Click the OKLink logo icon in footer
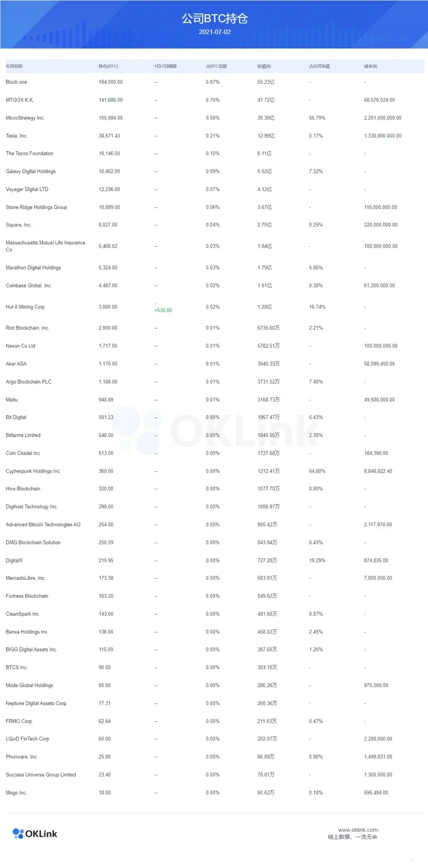This screenshot has width=428, height=868. tap(18, 834)
